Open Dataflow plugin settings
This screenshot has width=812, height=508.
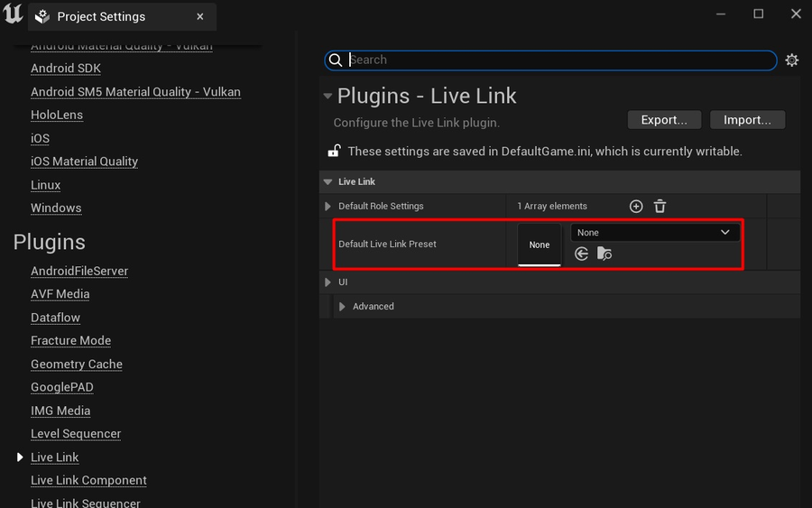55,318
